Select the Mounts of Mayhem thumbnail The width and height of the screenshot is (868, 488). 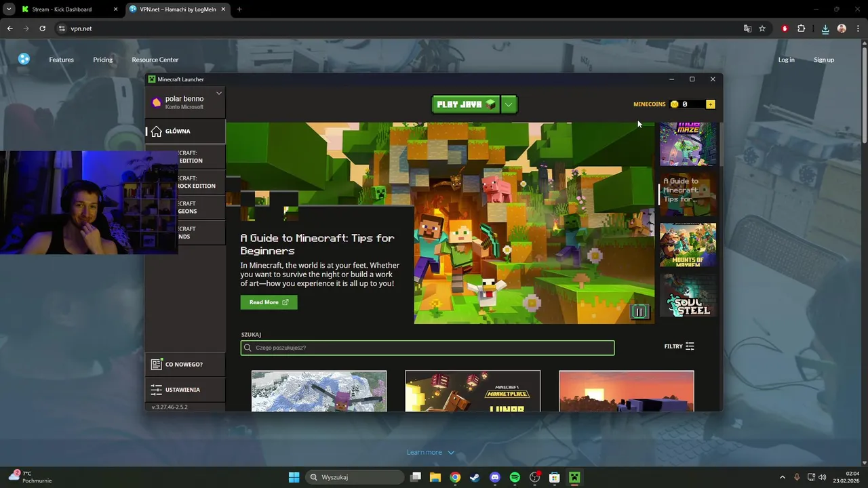pos(688,245)
